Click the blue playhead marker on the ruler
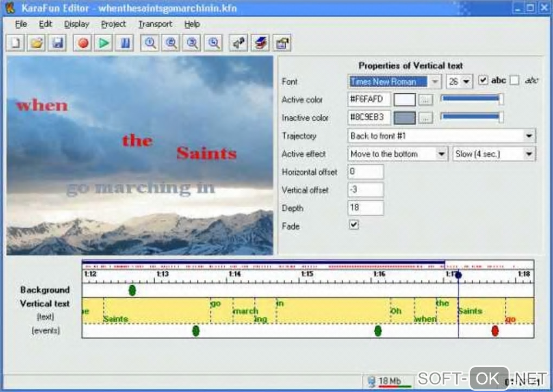 coord(458,275)
